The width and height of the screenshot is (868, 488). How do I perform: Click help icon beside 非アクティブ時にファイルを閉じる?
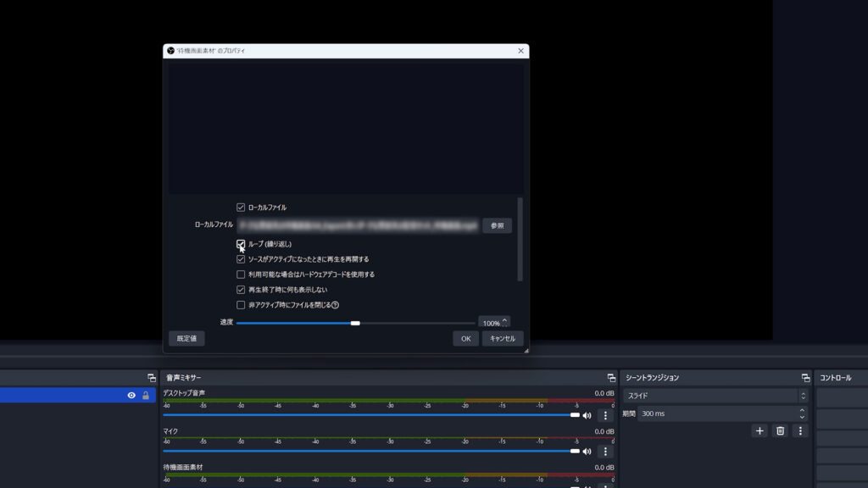(336, 305)
